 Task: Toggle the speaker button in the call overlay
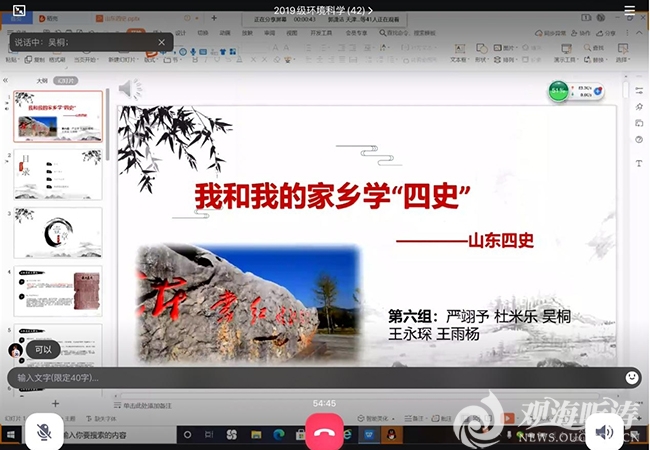pyautogui.click(x=604, y=433)
